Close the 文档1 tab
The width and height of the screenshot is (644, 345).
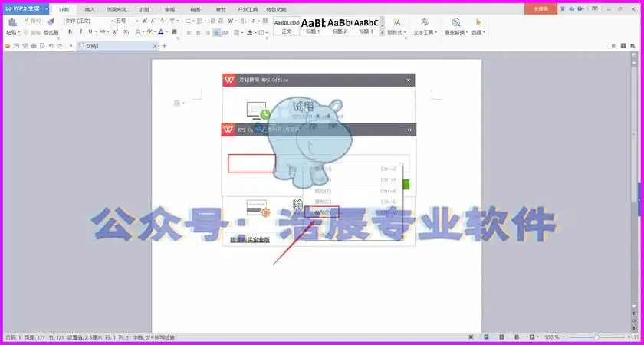155,47
